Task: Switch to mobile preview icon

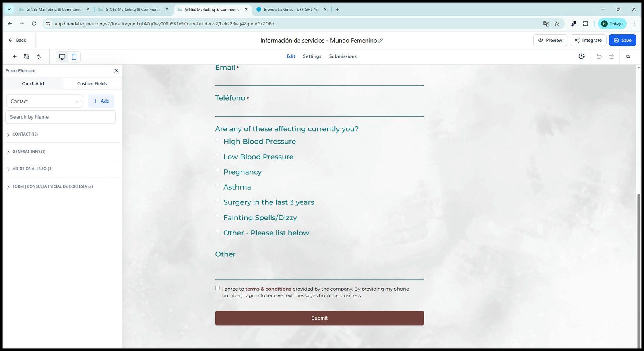Action: tap(74, 57)
